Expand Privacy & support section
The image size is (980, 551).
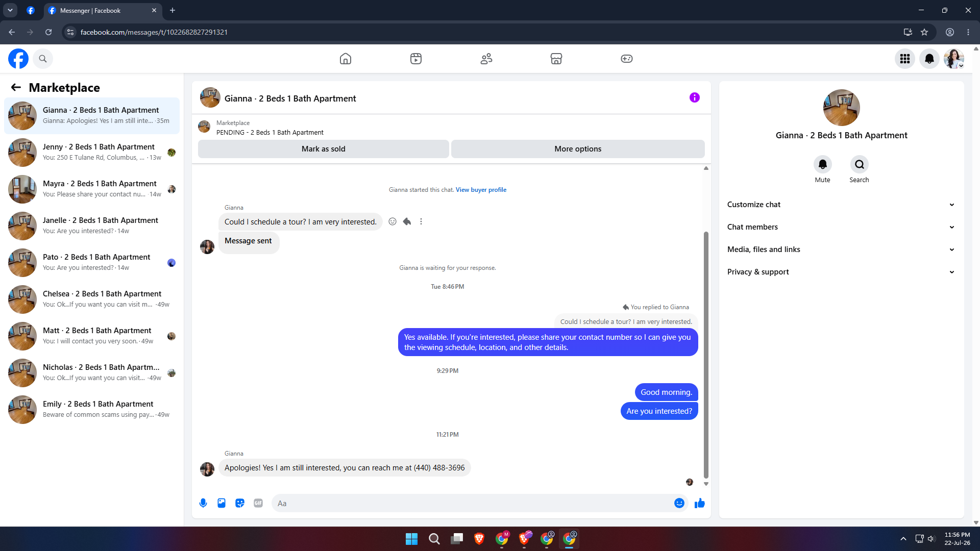click(841, 272)
